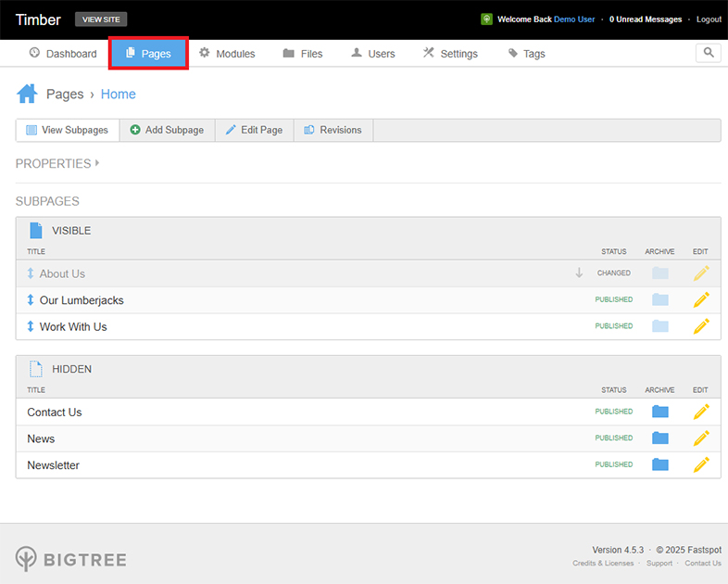Edit Our Lumberjacks via pencil icon

coord(701,299)
